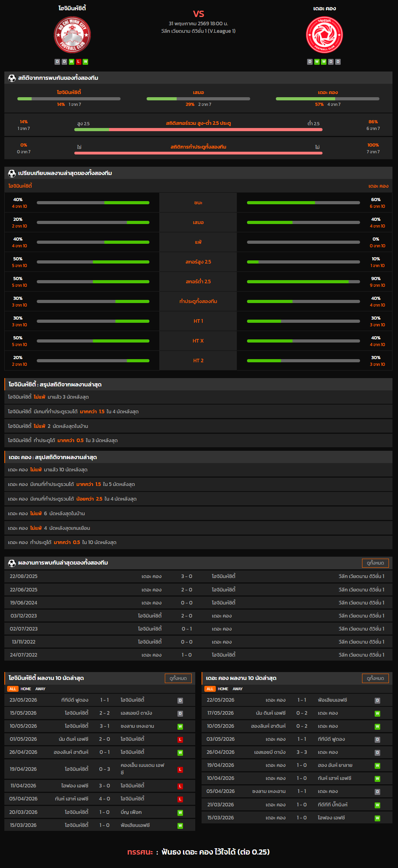398x868 pixels.
Task: Click W result badge for 10/04/2026 match
Action: (x=377, y=779)
